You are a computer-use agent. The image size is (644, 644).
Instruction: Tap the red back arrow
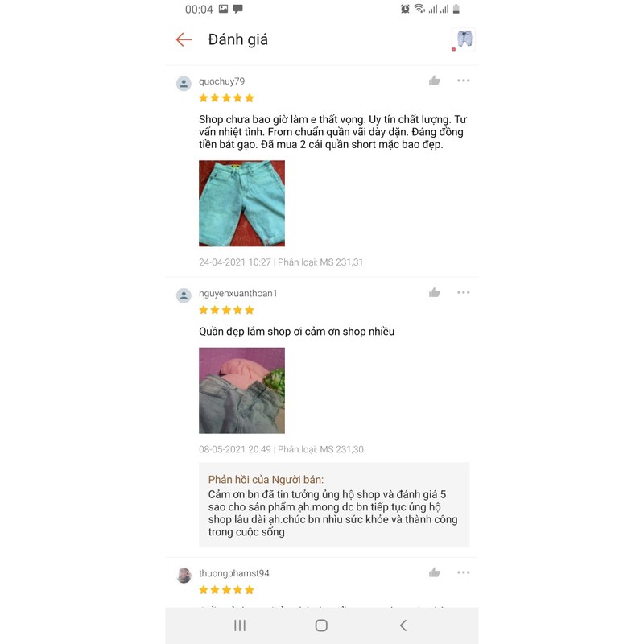[x=184, y=39]
